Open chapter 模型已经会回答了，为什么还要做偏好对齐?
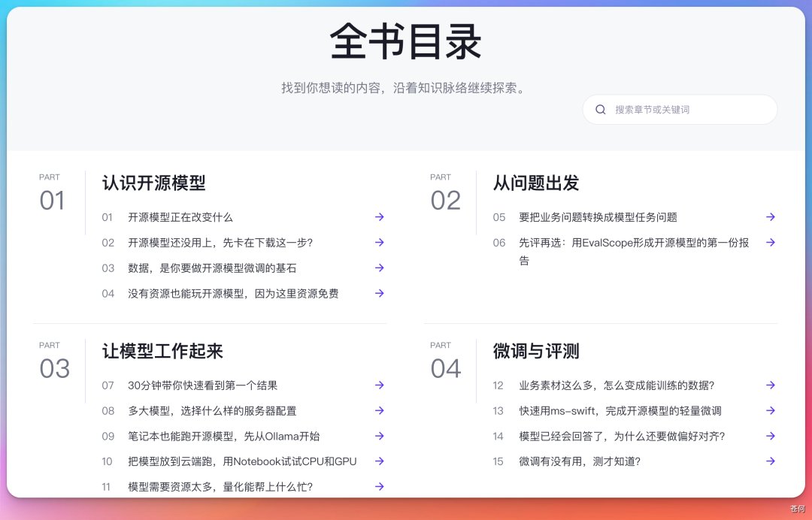Viewport: 812px width, 520px height. click(622, 436)
